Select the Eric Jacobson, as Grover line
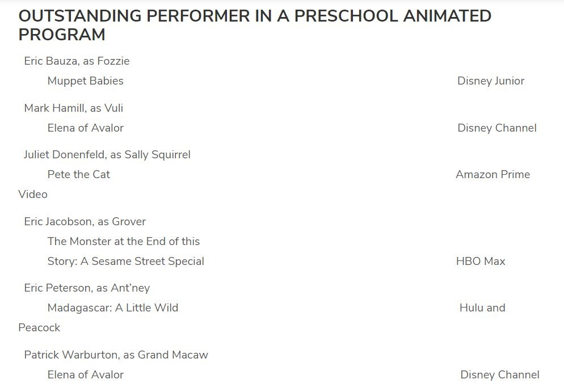 pos(85,221)
